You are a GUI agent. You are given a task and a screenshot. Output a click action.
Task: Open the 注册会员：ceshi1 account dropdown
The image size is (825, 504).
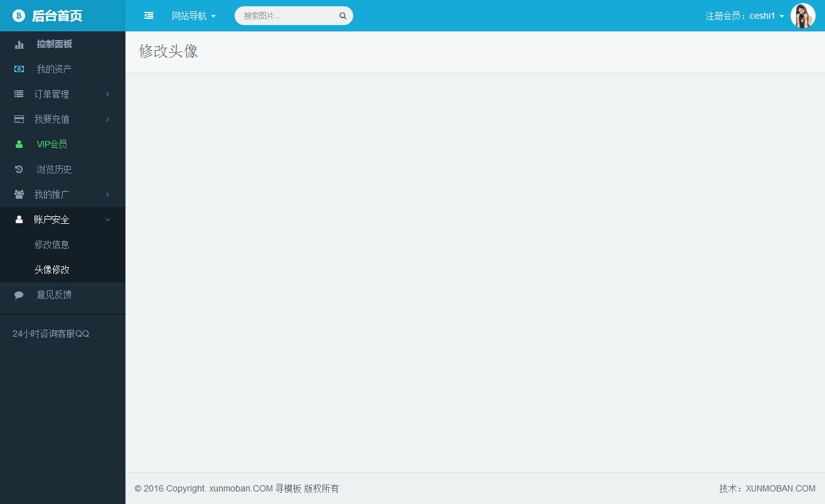pyautogui.click(x=745, y=16)
